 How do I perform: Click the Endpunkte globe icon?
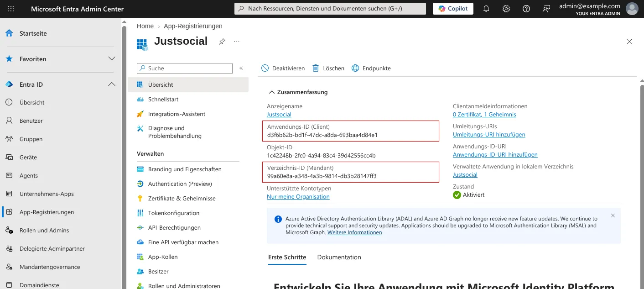click(355, 68)
